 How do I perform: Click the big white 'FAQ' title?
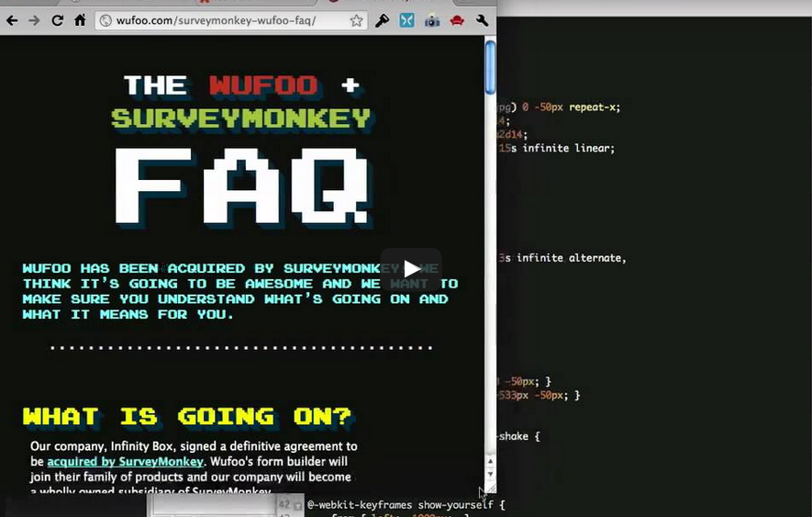tap(241, 186)
